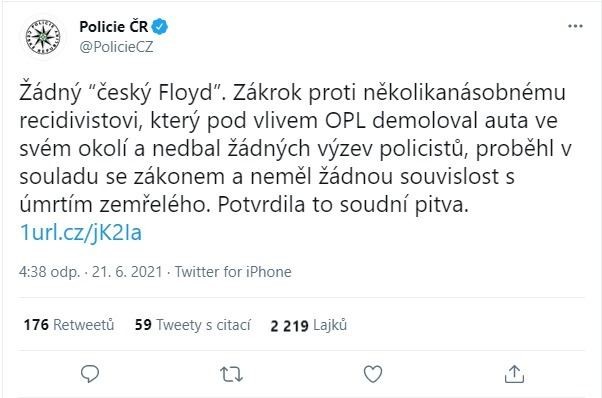The width and height of the screenshot is (602, 398).
Task: Open the @PolicieCZ handle link
Action: pos(116,47)
